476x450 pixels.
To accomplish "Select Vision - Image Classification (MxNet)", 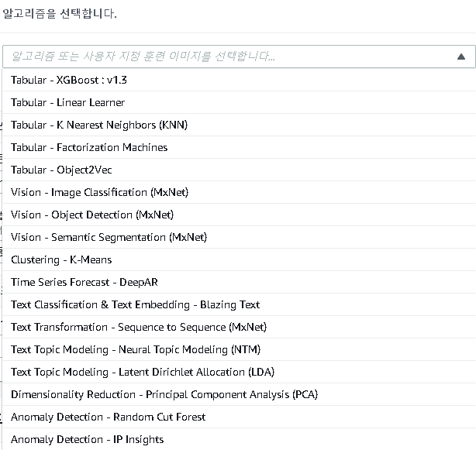I will (239, 192).
